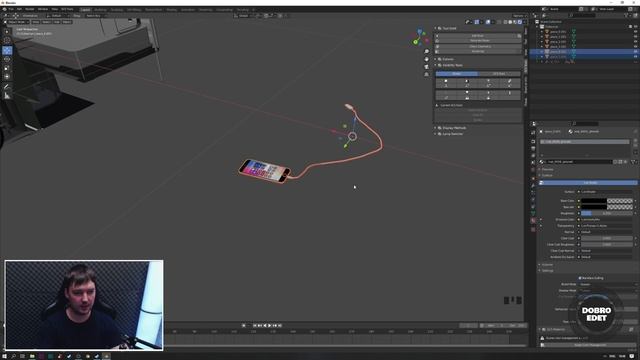
Task: Switch perspective/orthographic with the grid gizmo
Action: (x=427, y=75)
